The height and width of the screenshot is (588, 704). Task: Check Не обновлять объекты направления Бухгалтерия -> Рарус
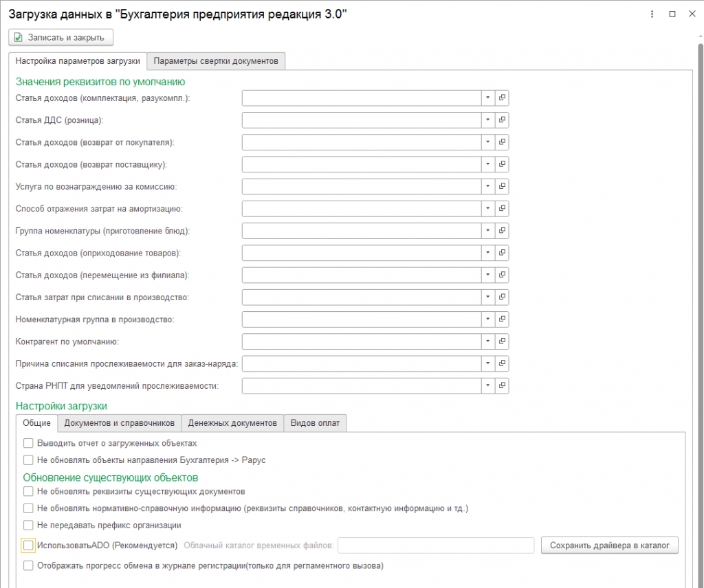coord(28,460)
